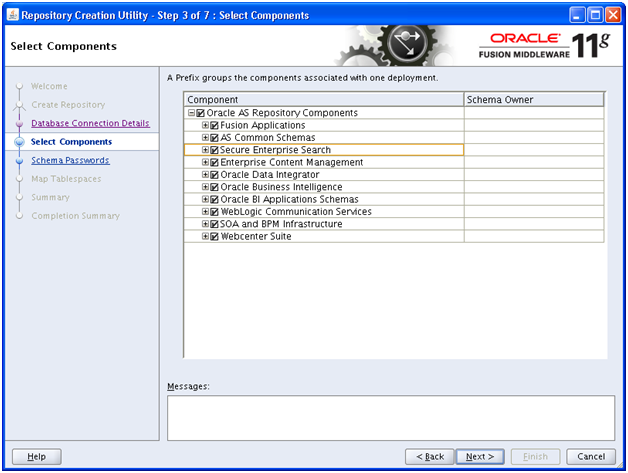The width and height of the screenshot is (628, 473).
Task: Expand the Enterprise Content Management node
Action: (x=205, y=162)
